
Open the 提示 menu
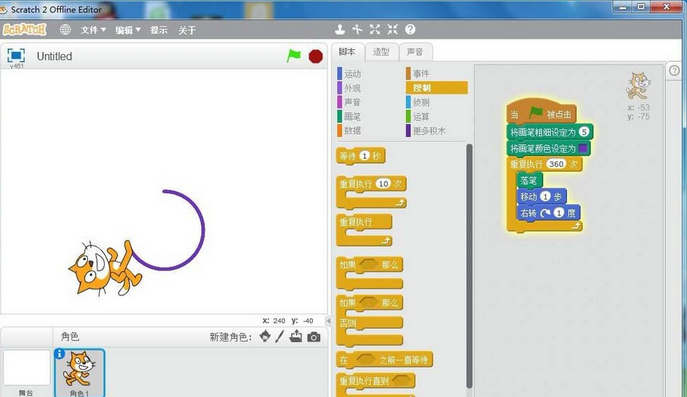(159, 30)
